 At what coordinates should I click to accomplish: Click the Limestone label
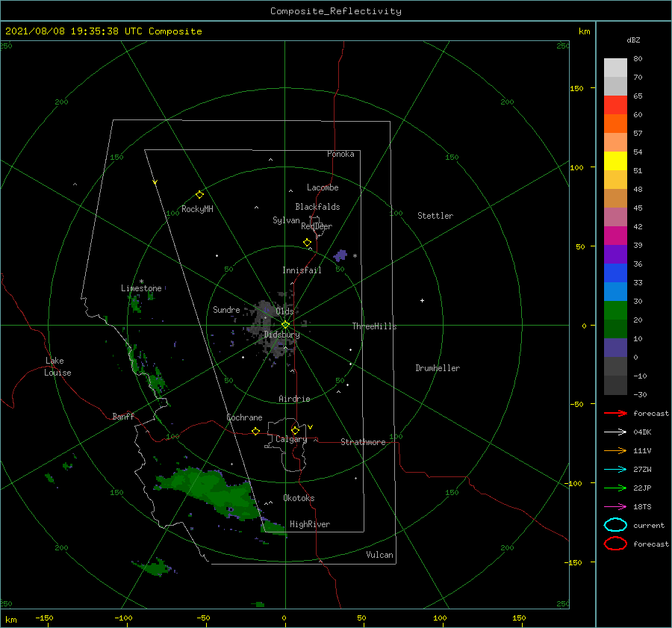coord(141,288)
